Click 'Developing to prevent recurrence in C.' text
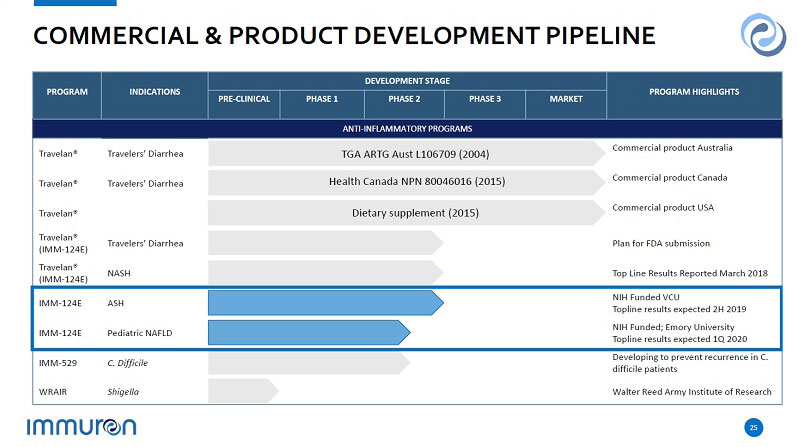The image size is (799, 447). tap(690, 357)
